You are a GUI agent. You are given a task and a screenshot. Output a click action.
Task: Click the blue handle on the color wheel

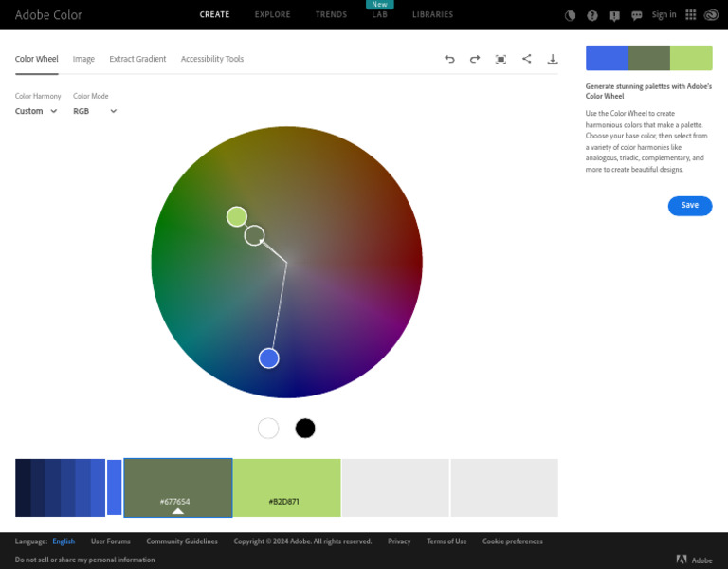pyautogui.click(x=269, y=358)
